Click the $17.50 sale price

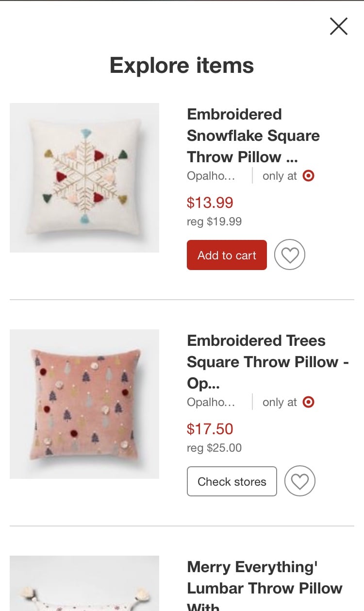pos(210,428)
